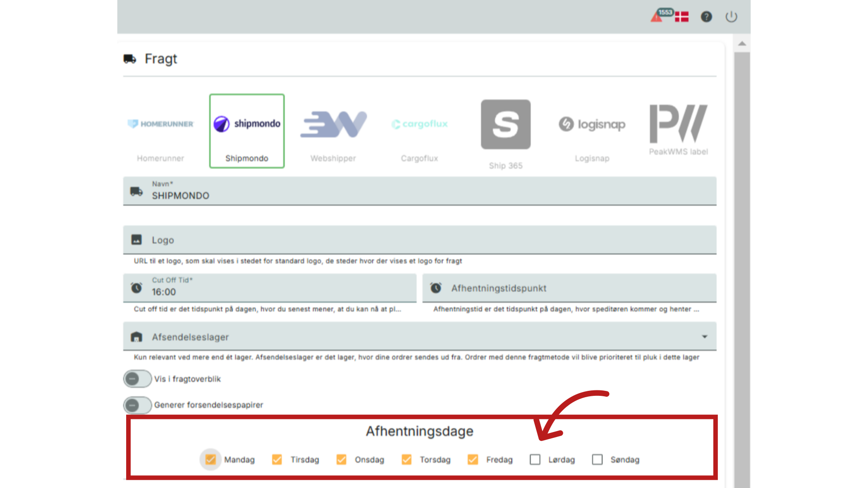The image size is (868, 488).
Task: Switch language with Danish flag icon
Action: point(682,17)
